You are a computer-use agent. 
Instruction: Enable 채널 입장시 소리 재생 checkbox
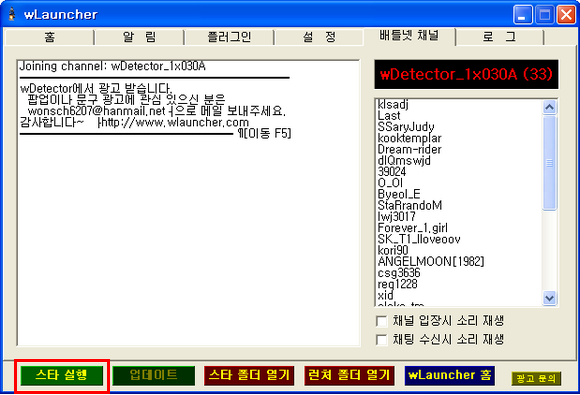[x=381, y=321]
